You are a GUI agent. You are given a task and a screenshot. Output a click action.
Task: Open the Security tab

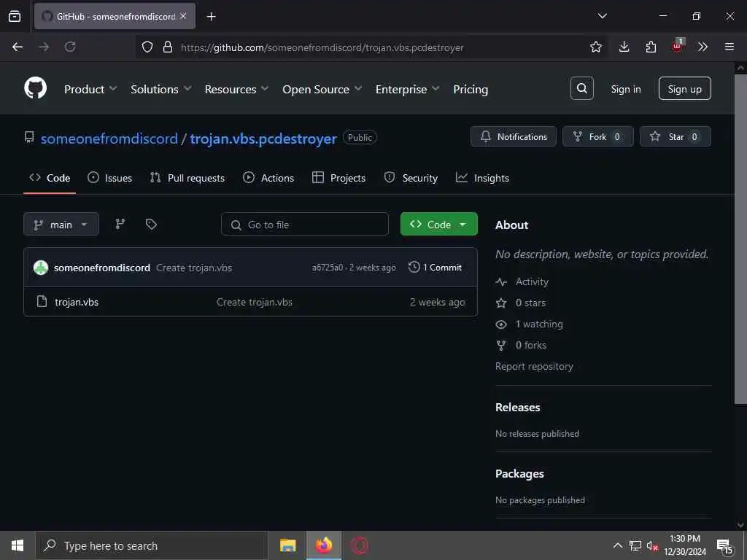pos(411,178)
